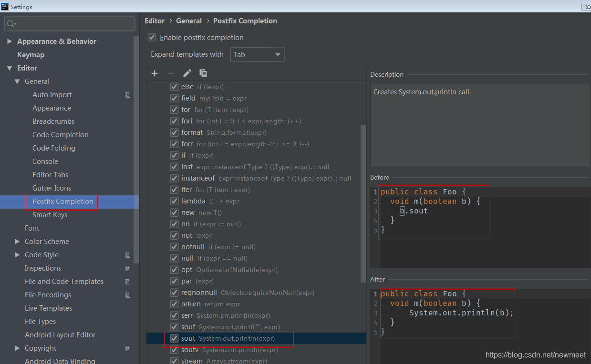Open the Expand templates with Tab dropdown
Viewport: 591px width, 364px height.
(258, 54)
